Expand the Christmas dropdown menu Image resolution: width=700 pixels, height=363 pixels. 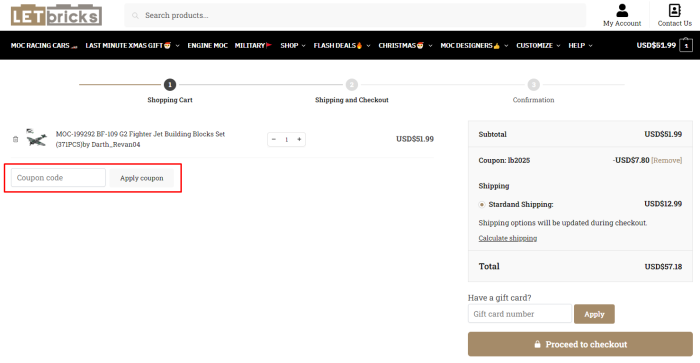(405, 46)
